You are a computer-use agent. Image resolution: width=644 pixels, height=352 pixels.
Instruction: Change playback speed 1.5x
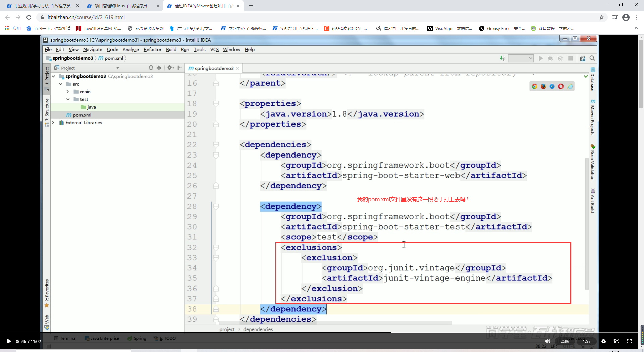[x=587, y=341]
